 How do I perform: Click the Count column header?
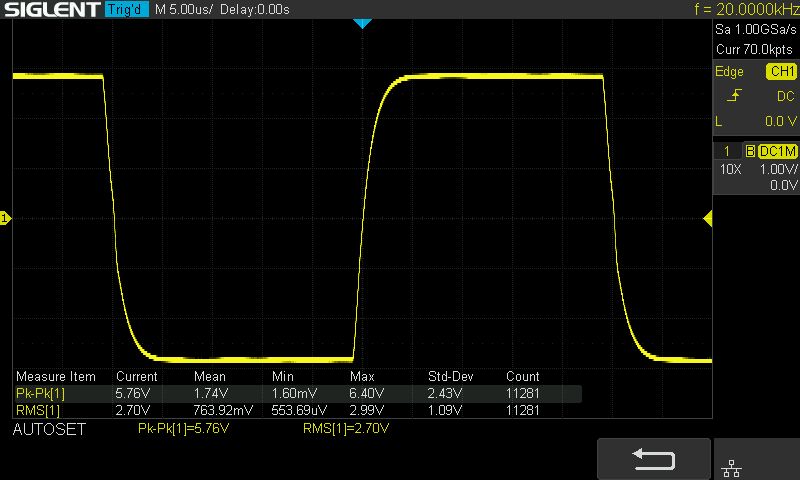click(x=522, y=376)
